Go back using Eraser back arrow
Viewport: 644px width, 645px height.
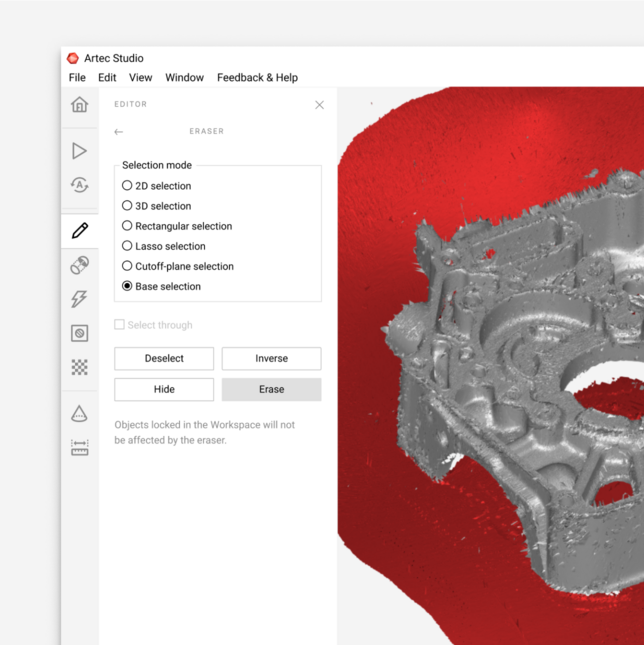(119, 132)
